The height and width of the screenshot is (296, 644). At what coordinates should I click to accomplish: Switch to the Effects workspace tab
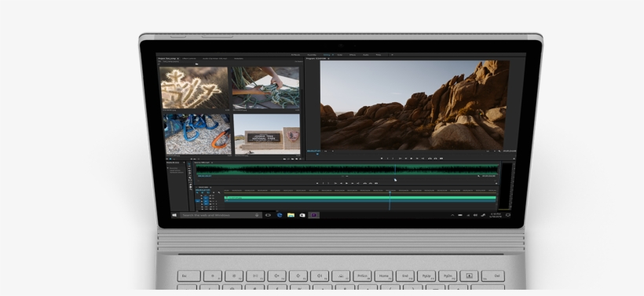click(x=353, y=55)
